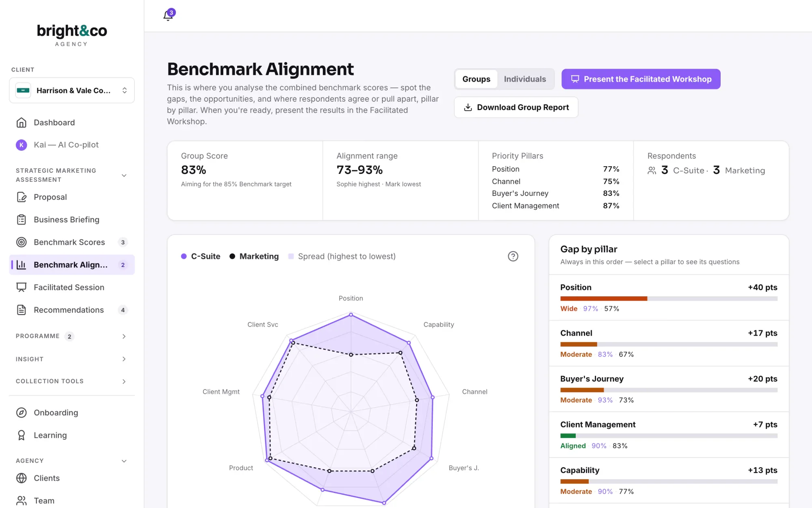The image size is (812, 508).
Task: Click the Position vertex on radar chart
Action: (351, 315)
